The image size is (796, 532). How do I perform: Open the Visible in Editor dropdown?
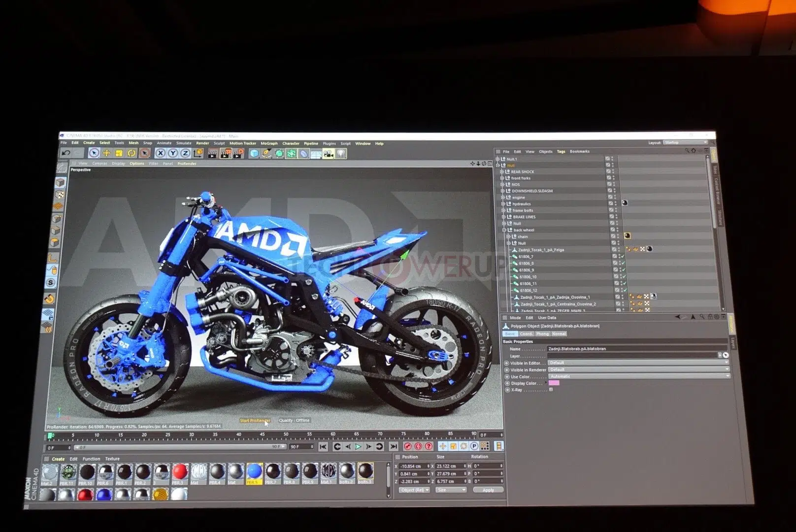coord(638,363)
